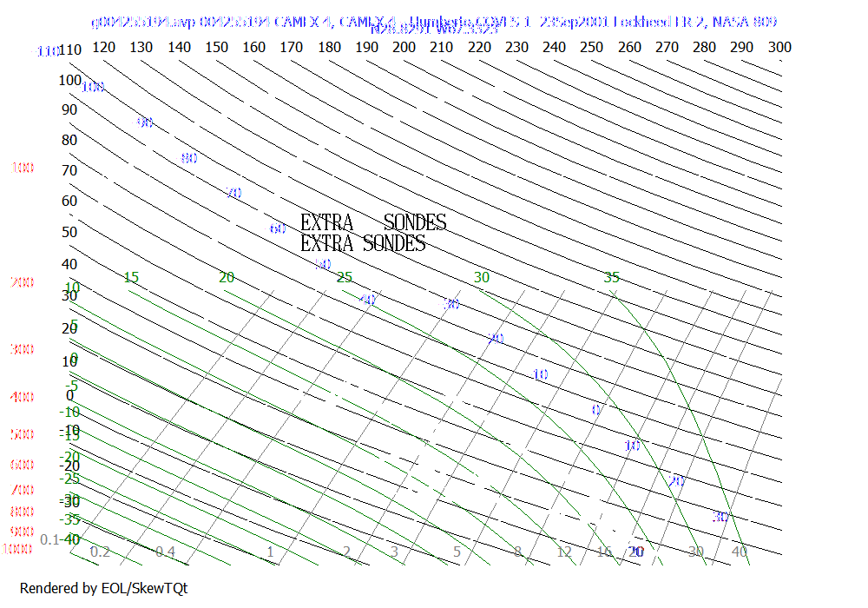This screenshot has width=868, height=608.
Task: Click the green '30' adiabat label above the curve
Action: point(482,277)
